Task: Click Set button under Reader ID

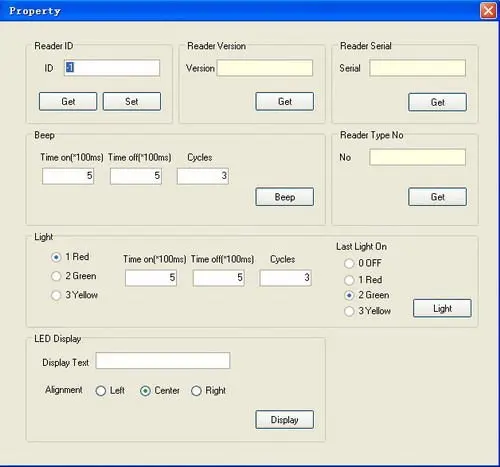Action: click(132, 101)
